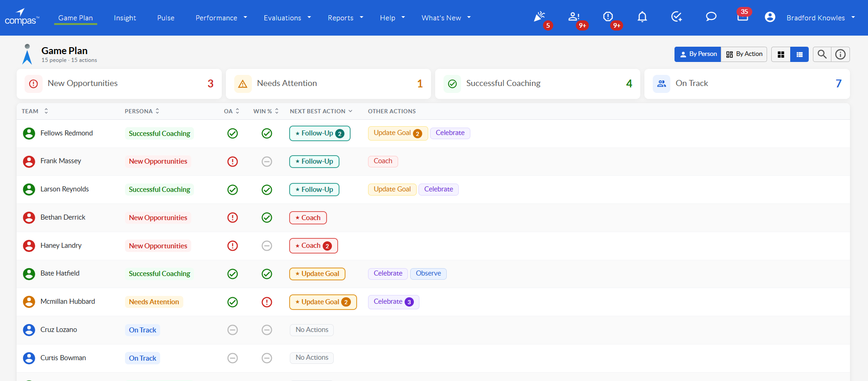The image size is (868, 381).
Task: Click the Win % dash icon for Haney Landry
Action: (267, 246)
